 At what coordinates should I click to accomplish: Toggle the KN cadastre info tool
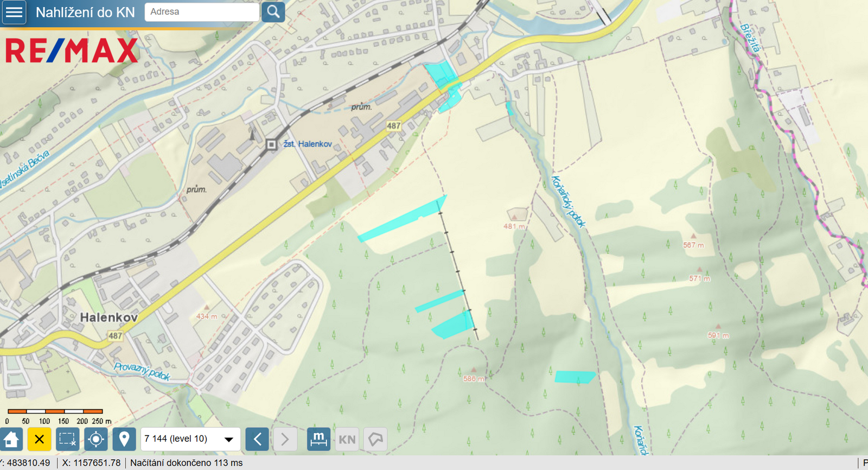[347, 439]
